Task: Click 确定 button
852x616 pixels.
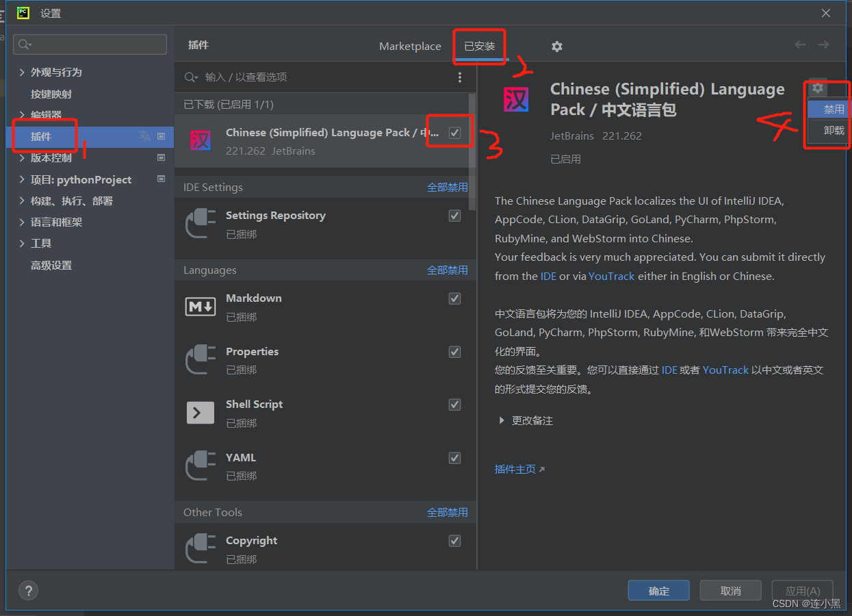Action: (658, 591)
